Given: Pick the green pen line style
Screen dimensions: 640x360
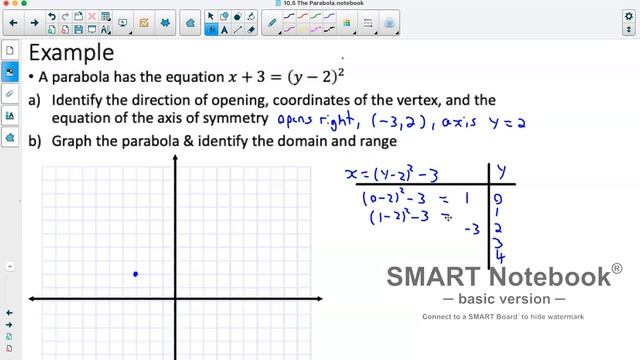Looking at the screenshot, I should tap(316, 16).
